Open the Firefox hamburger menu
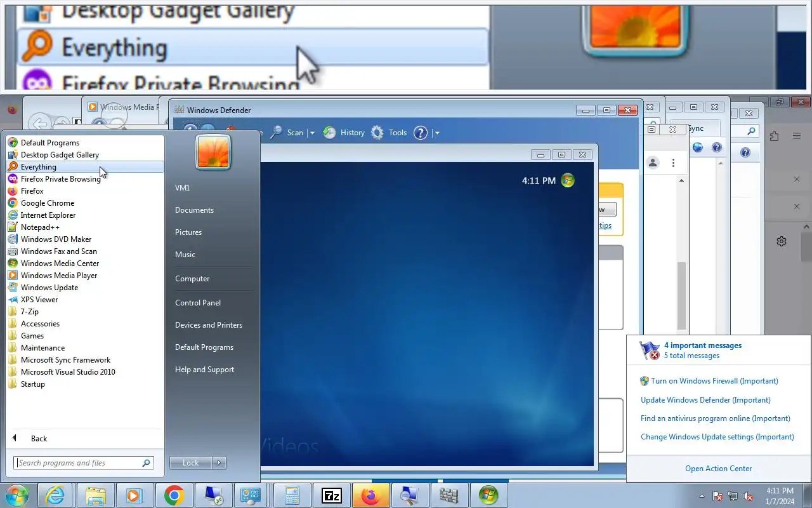 (797, 136)
